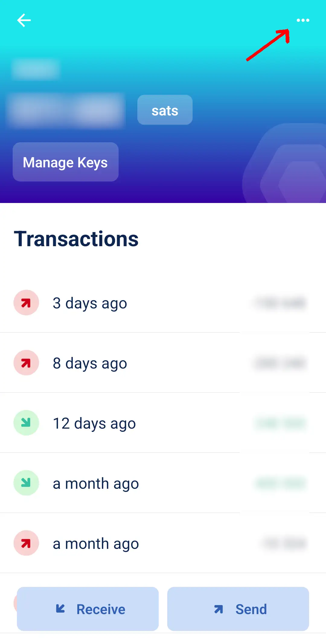This screenshot has height=644, width=326.
Task: Tap the back arrow icon
Action: (24, 20)
